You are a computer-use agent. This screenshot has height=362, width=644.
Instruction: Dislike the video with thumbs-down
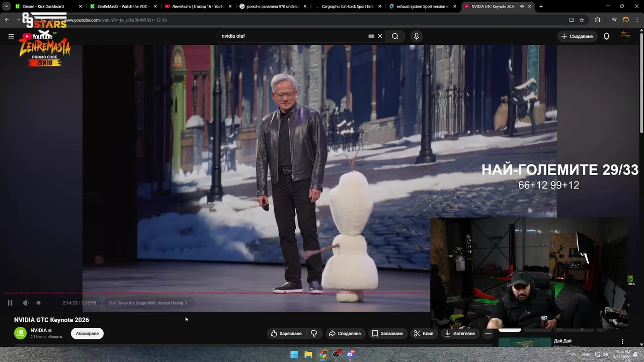[314, 333]
